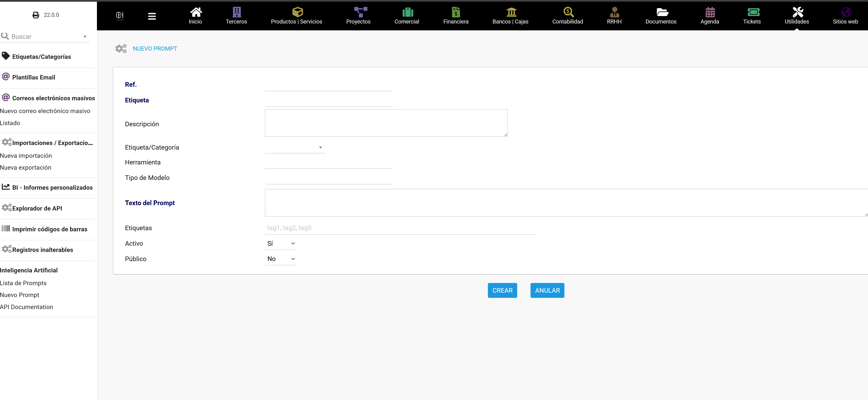Open Plantillas Email sidebar entry
Image resolution: width=868 pixels, height=400 pixels.
tap(34, 77)
